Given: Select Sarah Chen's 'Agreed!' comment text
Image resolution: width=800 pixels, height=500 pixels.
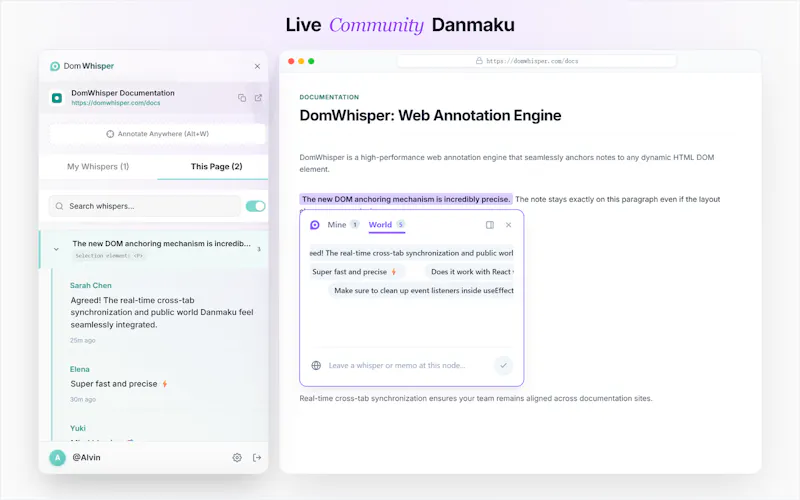Looking at the screenshot, I should coord(162,312).
